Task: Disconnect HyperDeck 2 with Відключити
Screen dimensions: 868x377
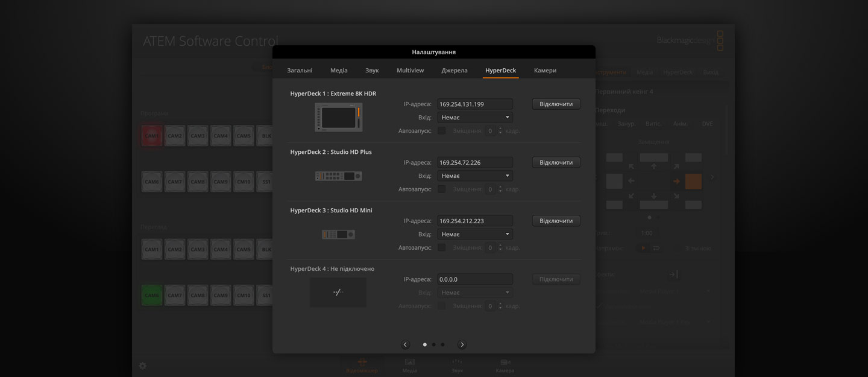Action: click(556, 162)
